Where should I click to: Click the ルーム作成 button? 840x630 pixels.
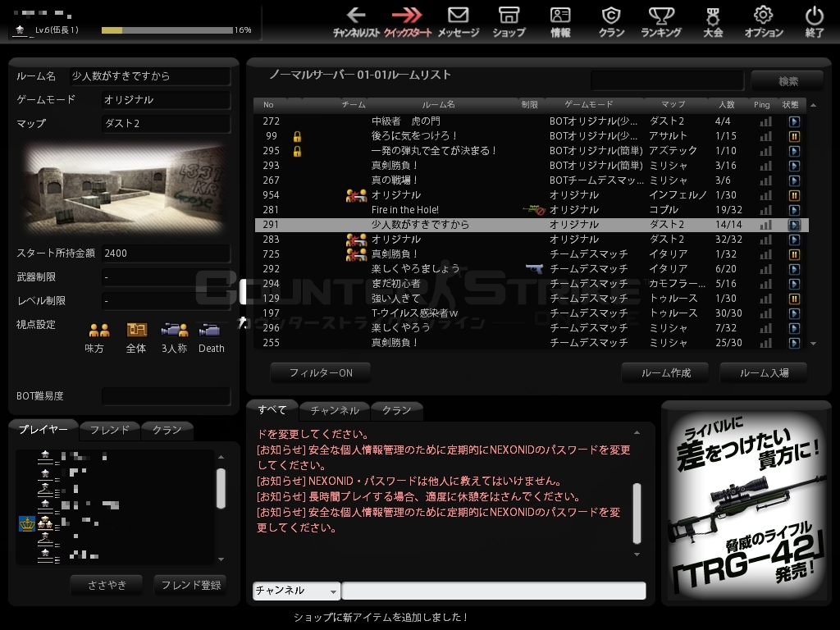(x=666, y=372)
